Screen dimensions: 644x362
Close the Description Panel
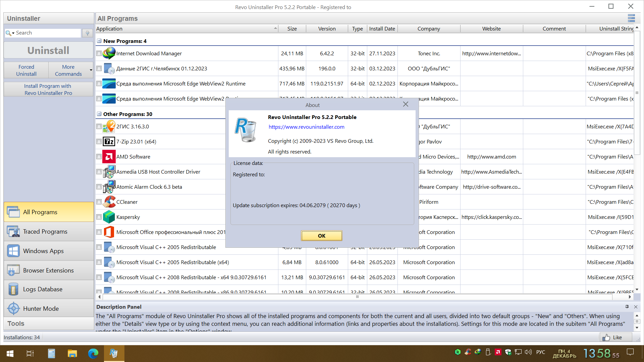pyautogui.click(x=636, y=307)
